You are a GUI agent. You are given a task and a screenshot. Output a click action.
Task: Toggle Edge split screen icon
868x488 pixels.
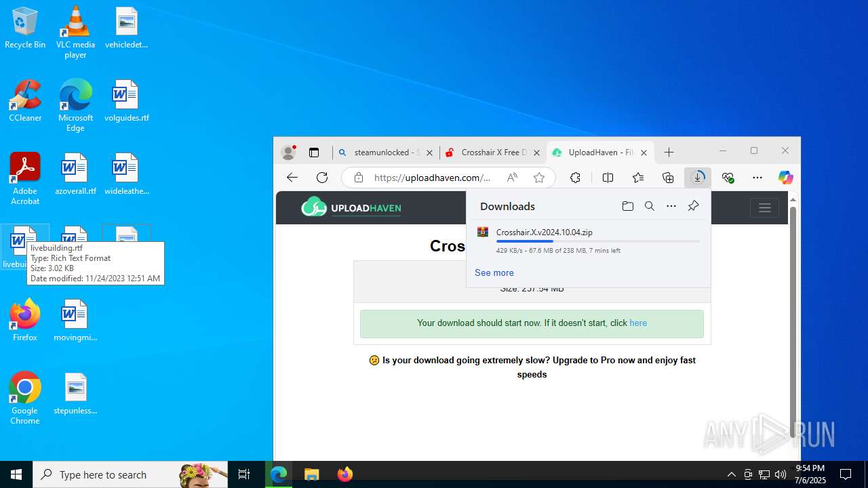[608, 178]
